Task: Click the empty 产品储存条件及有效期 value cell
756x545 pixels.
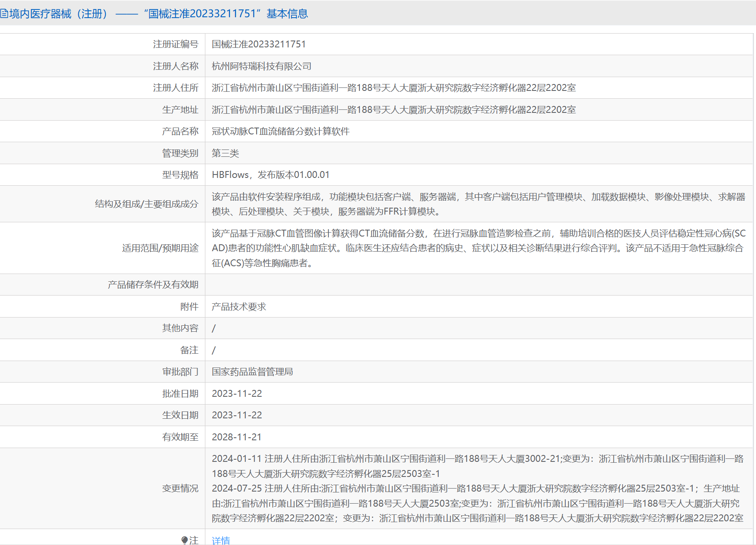Action: pyautogui.click(x=478, y=285)
